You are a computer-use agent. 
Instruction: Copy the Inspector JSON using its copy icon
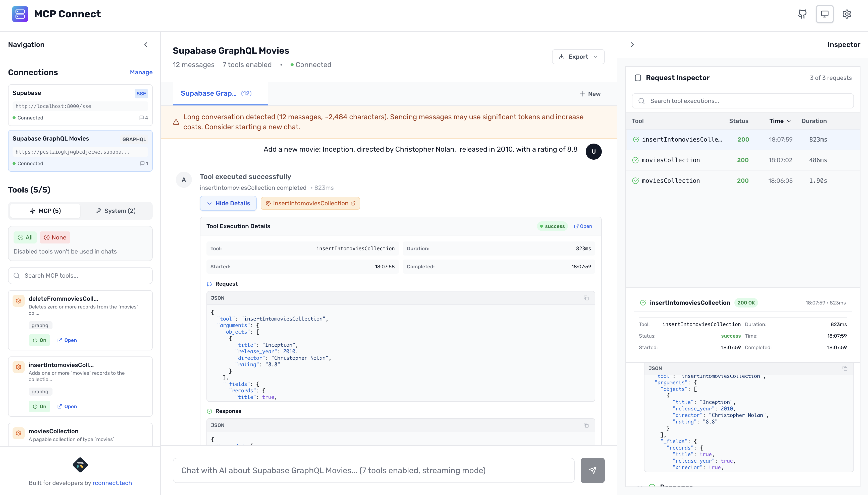pyautogui.click(x=845, y=368)
